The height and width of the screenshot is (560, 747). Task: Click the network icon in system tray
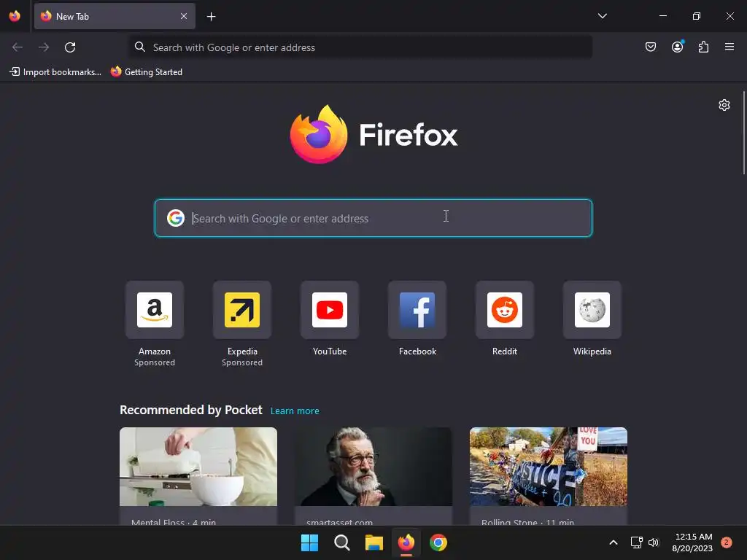[x=636, y=542]
